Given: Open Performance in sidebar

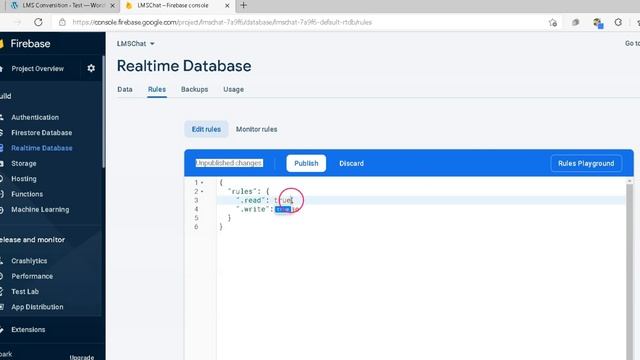Looking at the screenshot, I should (32, 276).
